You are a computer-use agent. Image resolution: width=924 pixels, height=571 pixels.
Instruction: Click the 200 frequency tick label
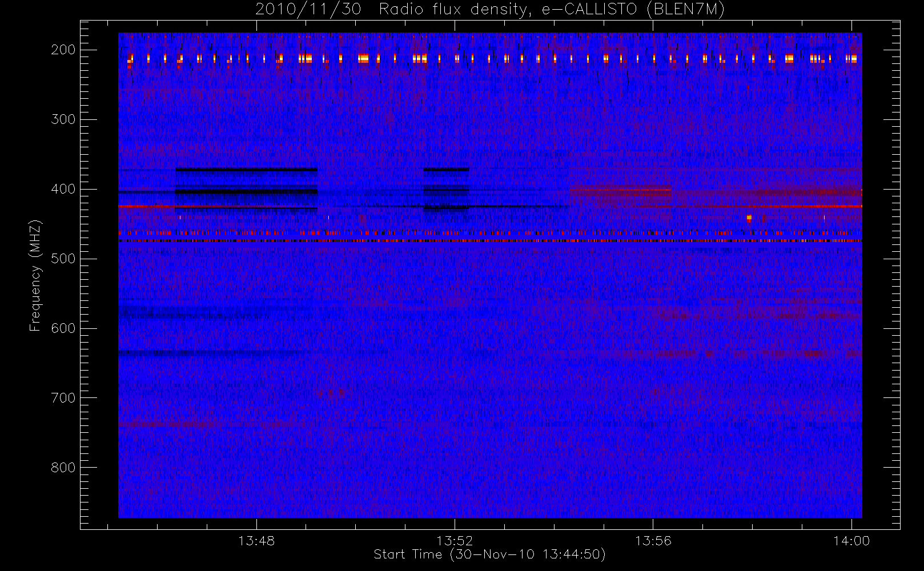[x=63, y=50]
